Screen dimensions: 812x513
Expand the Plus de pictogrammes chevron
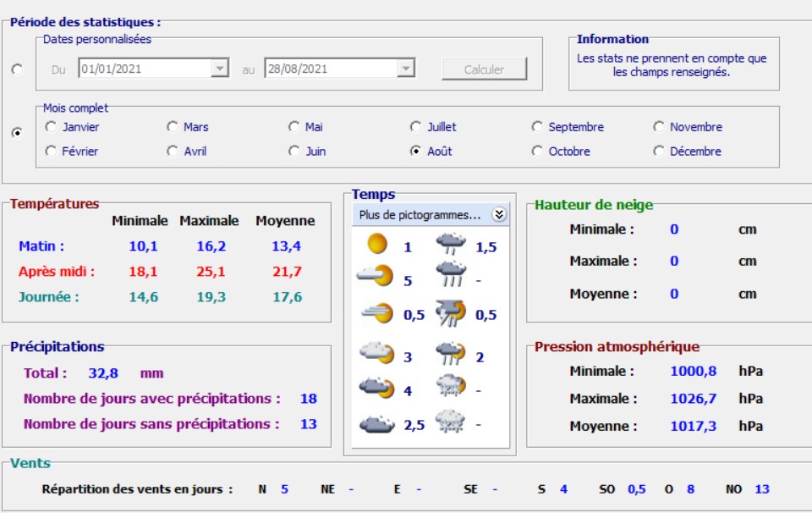tap(499, 215)
